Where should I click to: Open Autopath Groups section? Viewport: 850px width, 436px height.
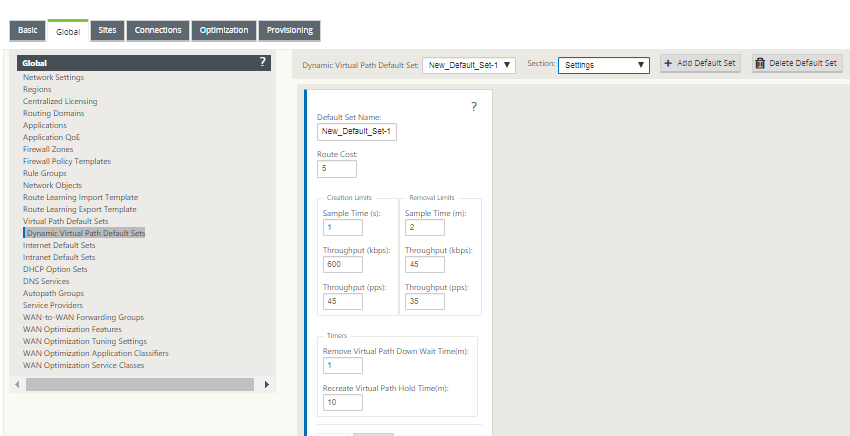coord(53,293)
